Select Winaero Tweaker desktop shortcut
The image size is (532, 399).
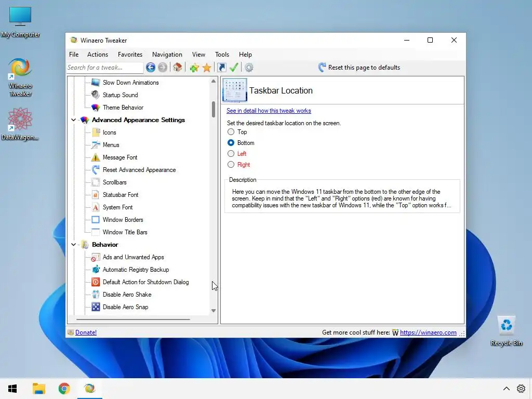point(20,77)
